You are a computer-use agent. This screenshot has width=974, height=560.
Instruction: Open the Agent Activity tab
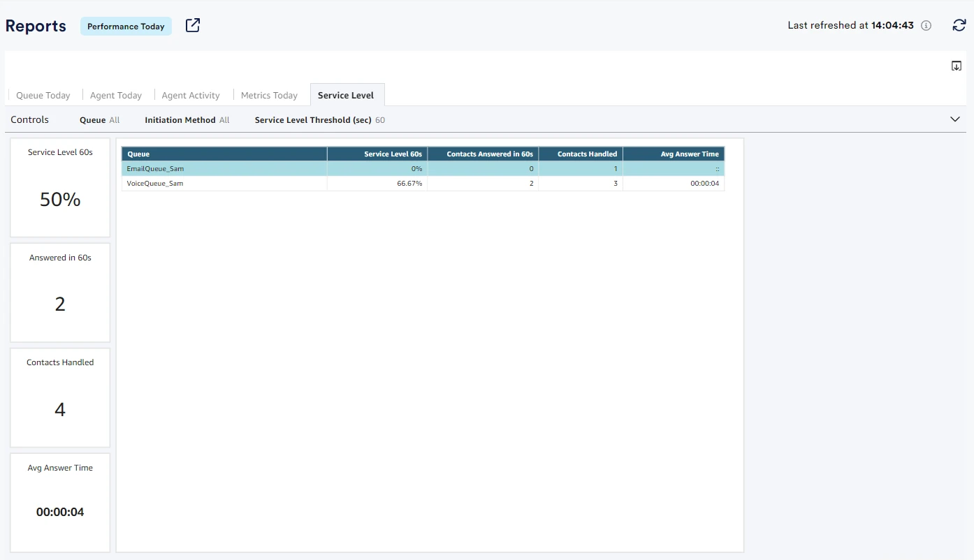point(191,96)
